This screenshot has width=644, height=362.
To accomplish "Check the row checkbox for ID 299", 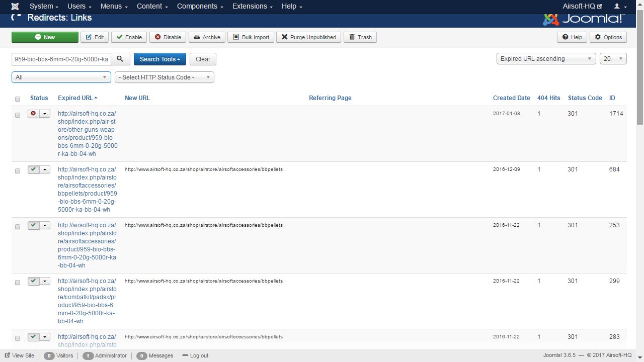I will tap(18, 283).
